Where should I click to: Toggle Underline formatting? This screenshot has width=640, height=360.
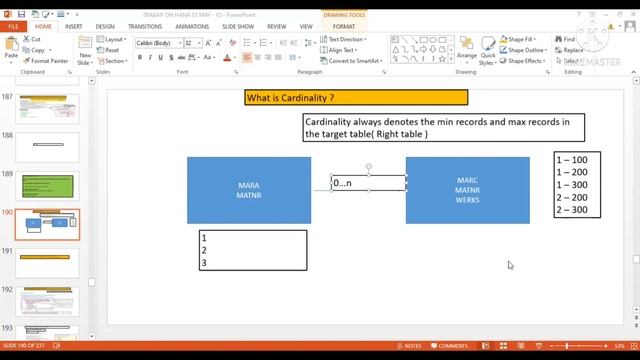coord(160,58)
